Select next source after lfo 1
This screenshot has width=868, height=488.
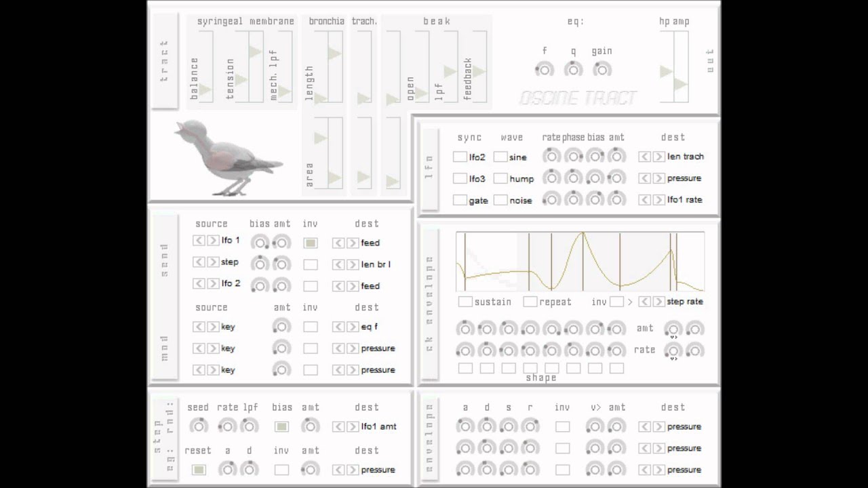point(213,241)
